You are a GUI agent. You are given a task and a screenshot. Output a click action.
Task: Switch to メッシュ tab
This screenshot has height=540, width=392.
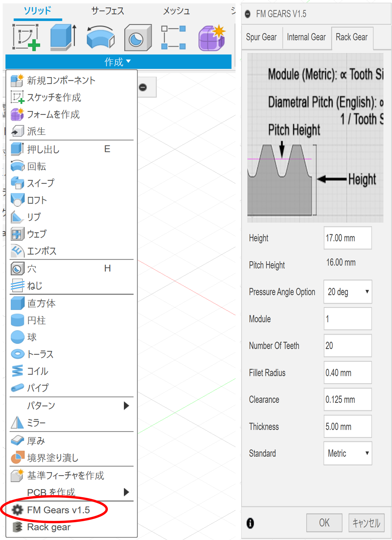click(177, 11)
